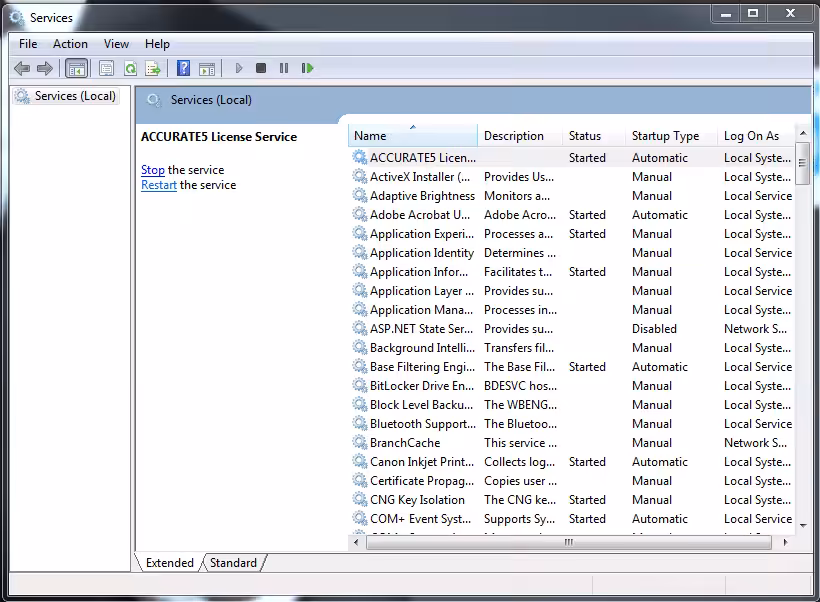Click the Forward arrow toolbar icon
Screen dimensions: 820x602
(45, 68)
